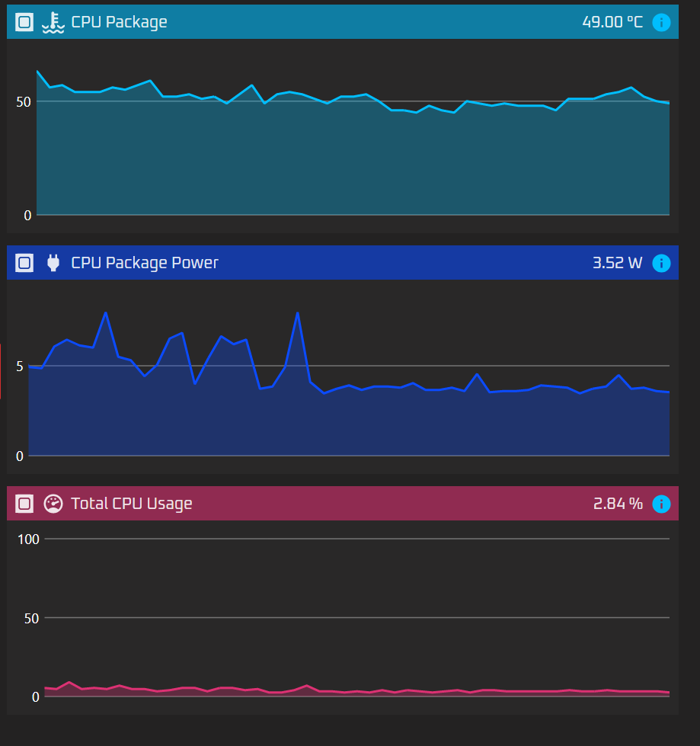The width and height of the screenshot is (700, 746).
Task: Click the 5 axis label on power graph
Action: coord(19,366)
